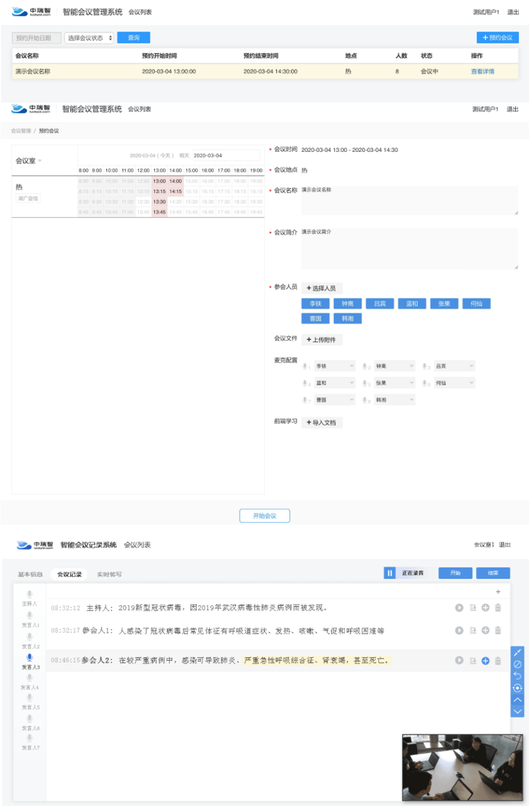Viewport: 529px width, 812px height.
Task: Open 查看详情 for 演示会议名称
Action: (482, 72)
